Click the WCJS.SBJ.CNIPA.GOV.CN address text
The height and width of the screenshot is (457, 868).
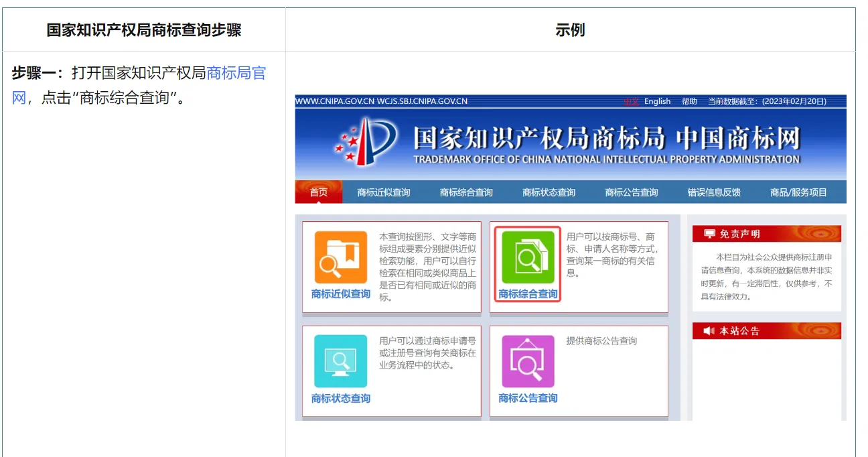(423, 101)
